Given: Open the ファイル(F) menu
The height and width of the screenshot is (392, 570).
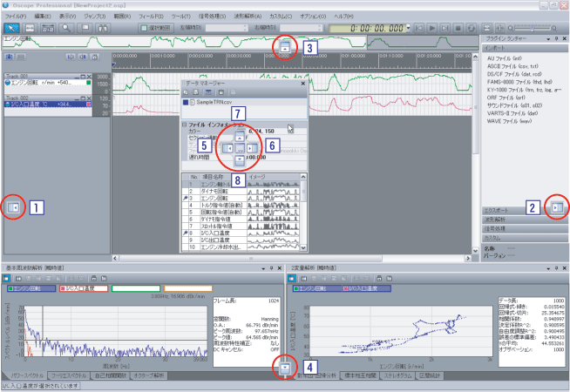Looking at the screenshot, I should point(16,17).
